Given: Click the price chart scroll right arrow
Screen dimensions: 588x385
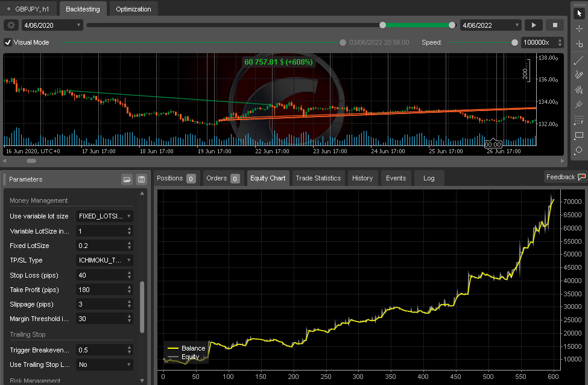Looking at the screenshot, I should click(x=563, y=161).
